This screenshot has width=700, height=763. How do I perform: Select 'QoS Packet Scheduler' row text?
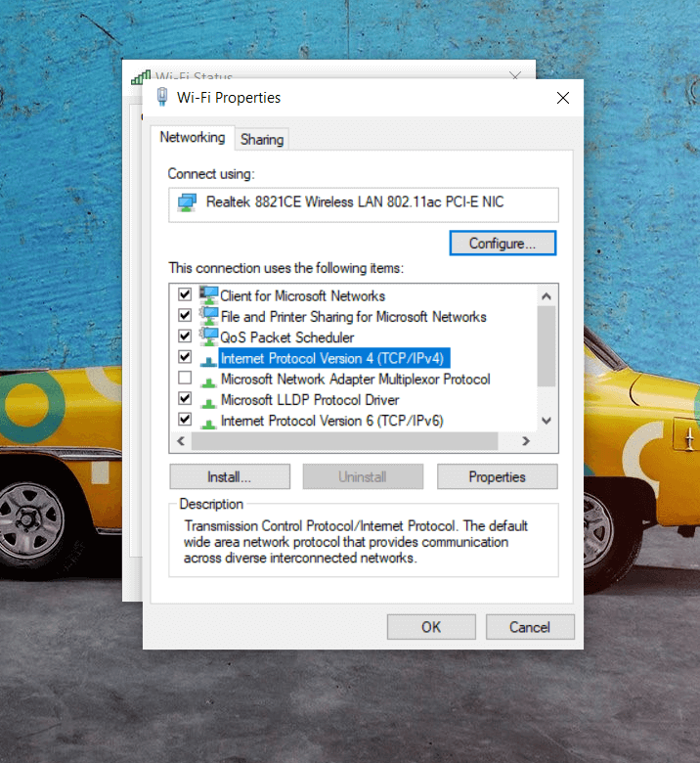click(x=287, y=337)
